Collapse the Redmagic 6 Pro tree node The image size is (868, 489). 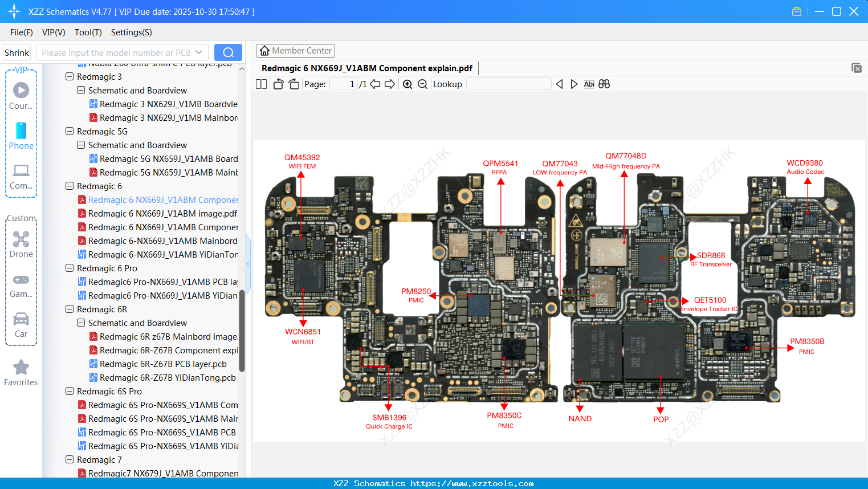pos(70,268)
